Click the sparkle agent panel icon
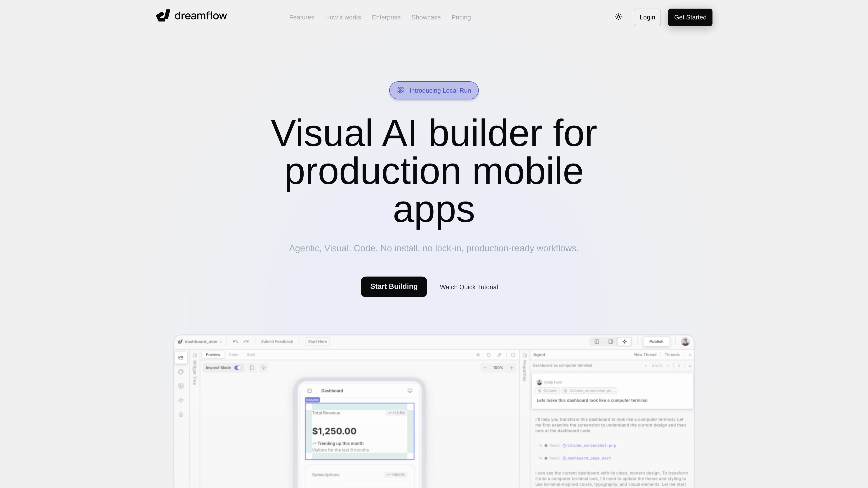 point(624,342)
